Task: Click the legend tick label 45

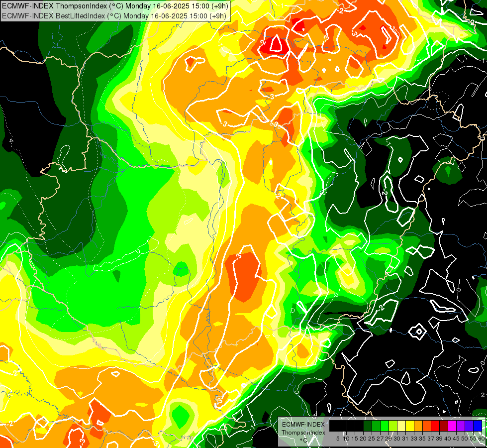Action: 456,439
